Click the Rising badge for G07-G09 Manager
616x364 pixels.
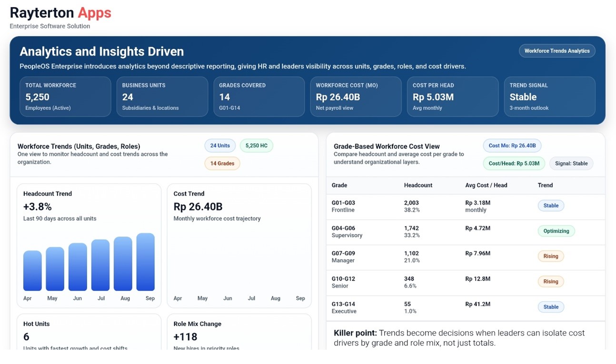550,256
